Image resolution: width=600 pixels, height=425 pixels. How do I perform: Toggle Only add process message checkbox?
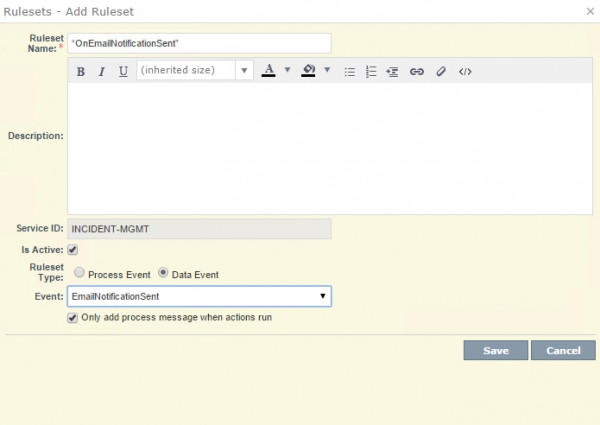(x=72, y=318)
